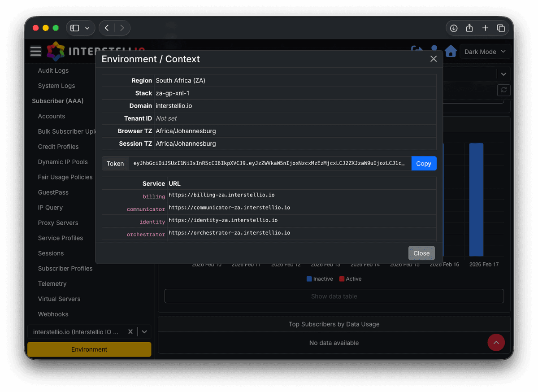Show the tab overview icon

click(501, 28)
